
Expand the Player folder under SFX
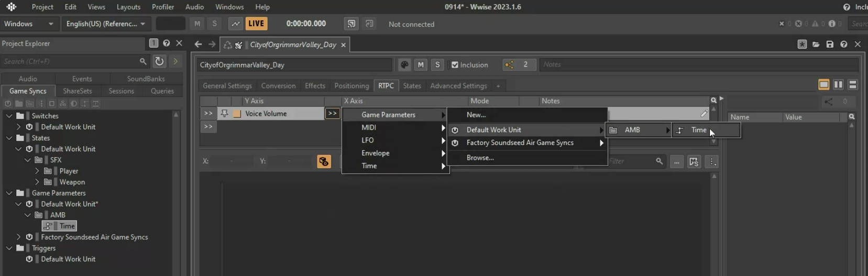pos(37,171)
